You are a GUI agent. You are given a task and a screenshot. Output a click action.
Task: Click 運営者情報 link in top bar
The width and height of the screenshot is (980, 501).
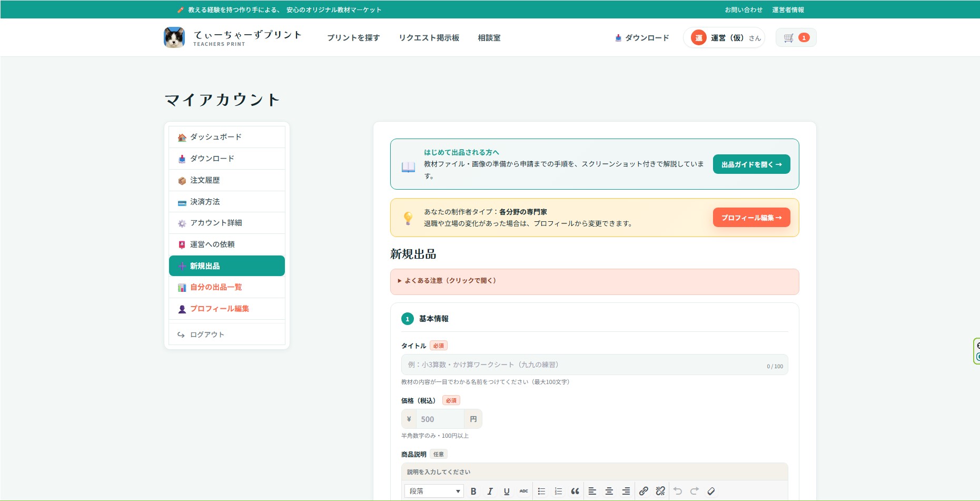click(788, 9)
